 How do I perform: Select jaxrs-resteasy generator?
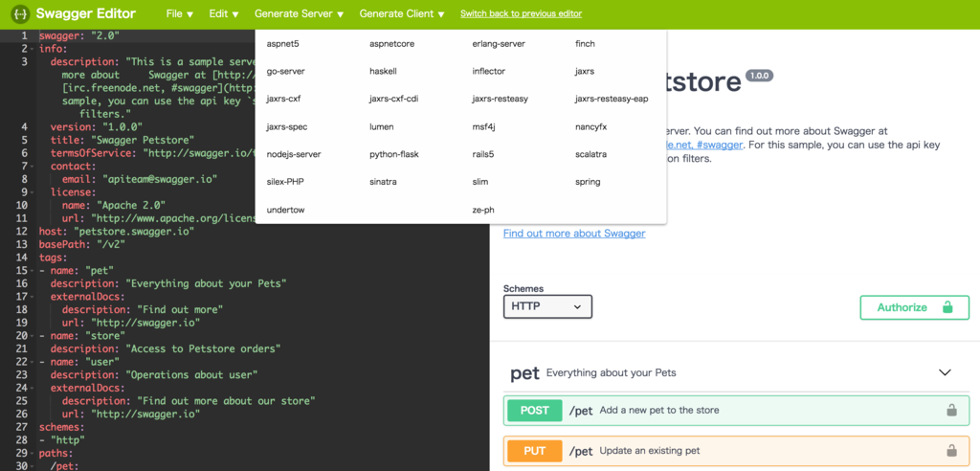pyautogui.click(x=501, y=99)
